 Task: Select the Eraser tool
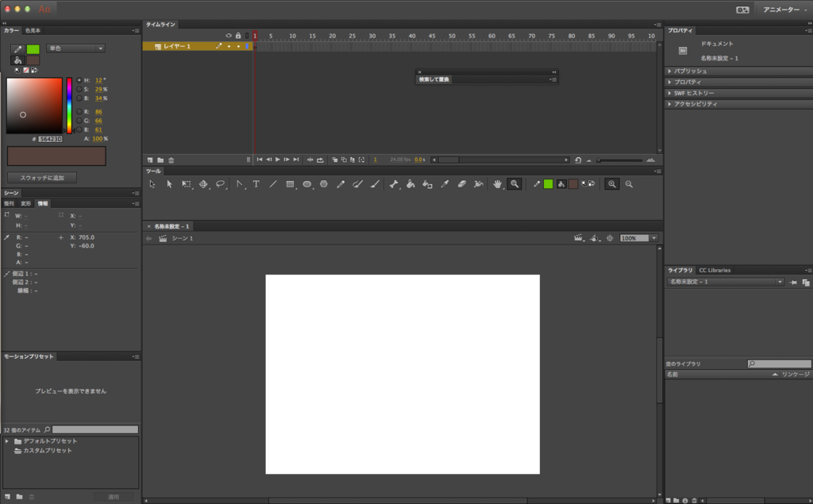click(461, 184)
